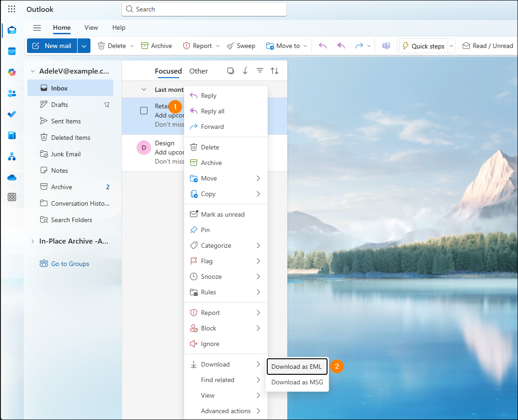Viewport: 518px width, 420px height.
Task: Open Microsoft To Do from the sidebar
Action: [12, 114]
